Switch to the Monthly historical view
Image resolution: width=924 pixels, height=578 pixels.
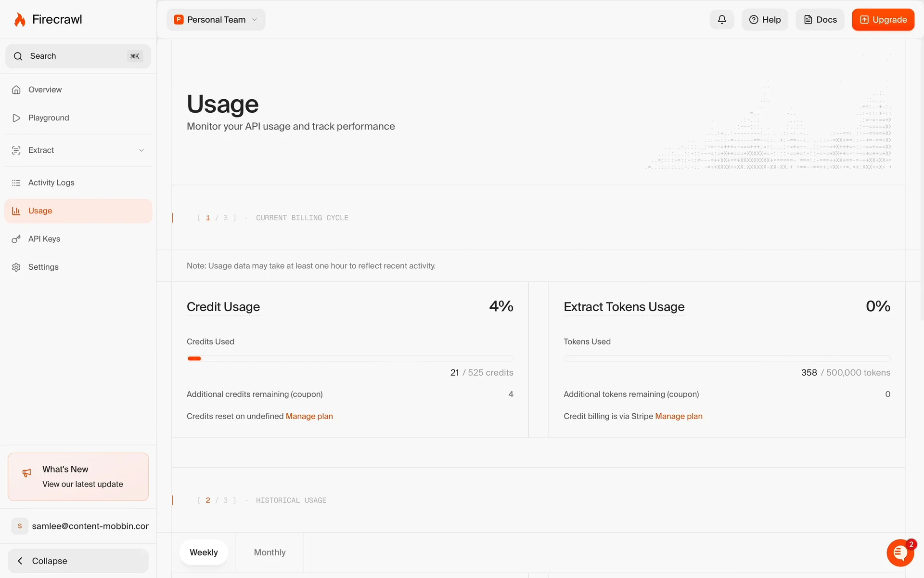(x=269, y=552)
